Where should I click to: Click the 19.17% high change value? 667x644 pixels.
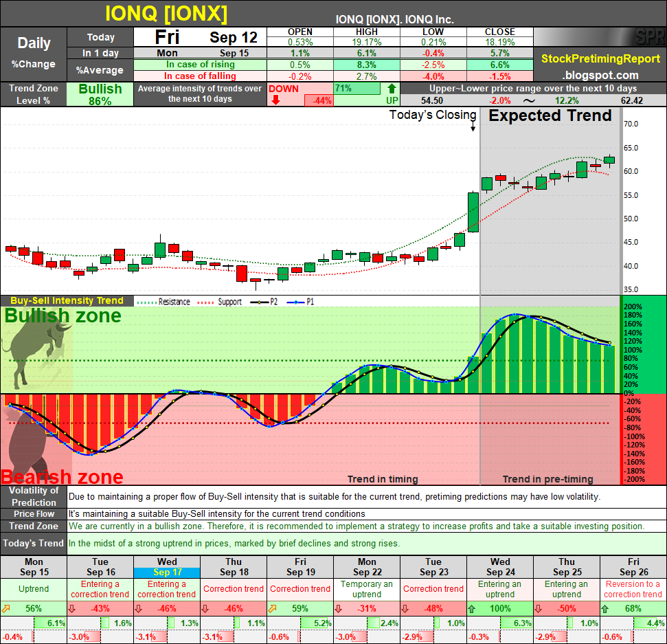pos(367,42)
